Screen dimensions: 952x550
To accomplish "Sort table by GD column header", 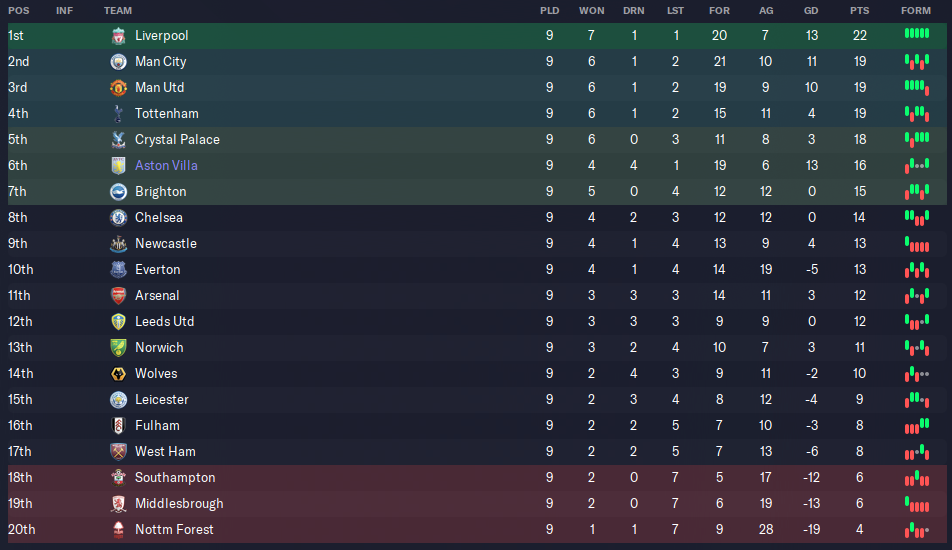I will coord(811,11).
